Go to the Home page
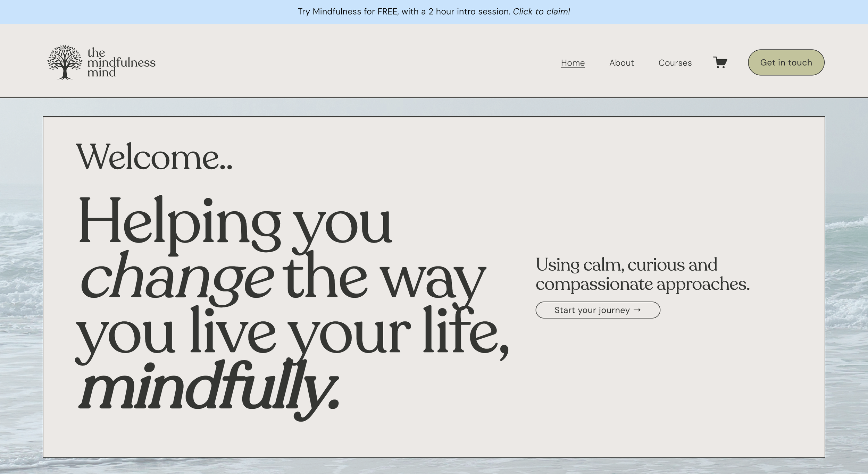 [x=573, y=63]
